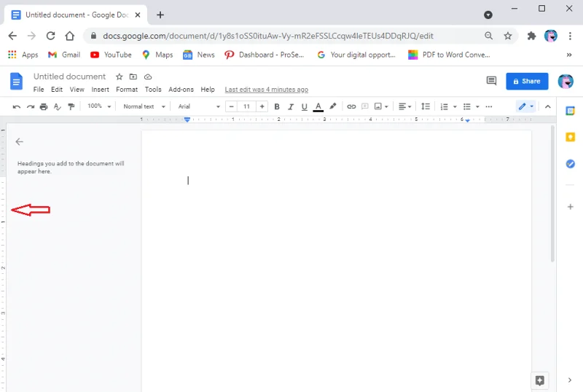The width and height of the screenshot is (583, 392).
Task: Click the Docs home blue page icon
Action: [x=16, y=82]
